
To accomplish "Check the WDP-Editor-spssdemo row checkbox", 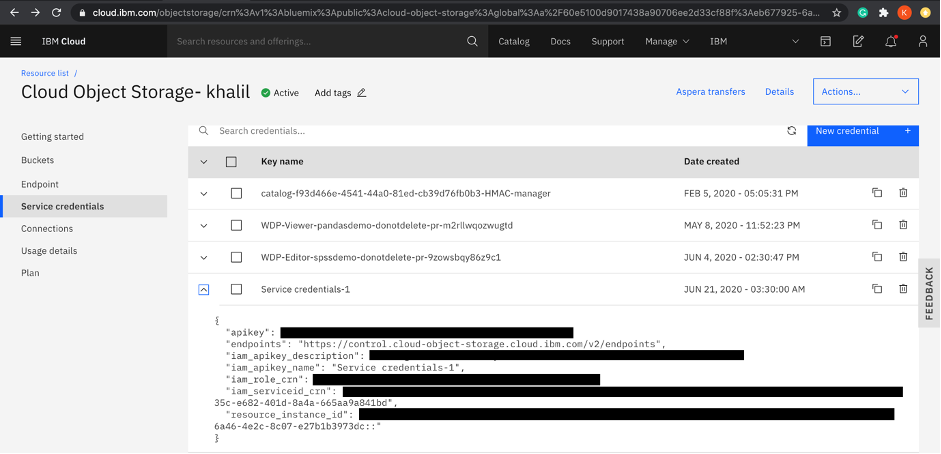I will pos(236,257).
